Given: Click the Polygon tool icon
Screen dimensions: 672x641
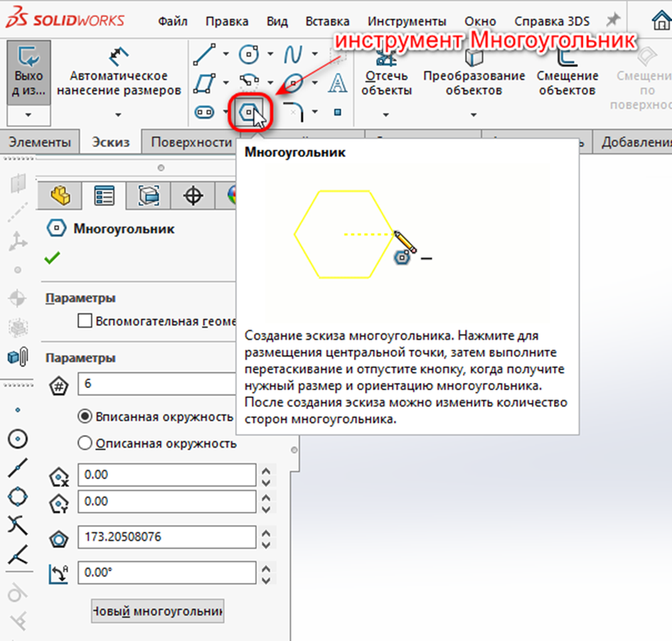Looking at the screenshot, I should coord(250,112).
